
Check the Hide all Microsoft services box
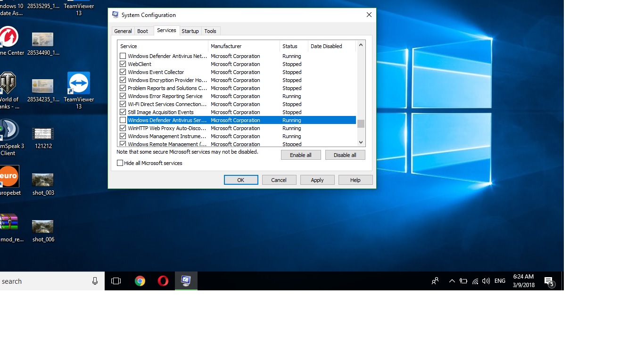pos(120,163)
